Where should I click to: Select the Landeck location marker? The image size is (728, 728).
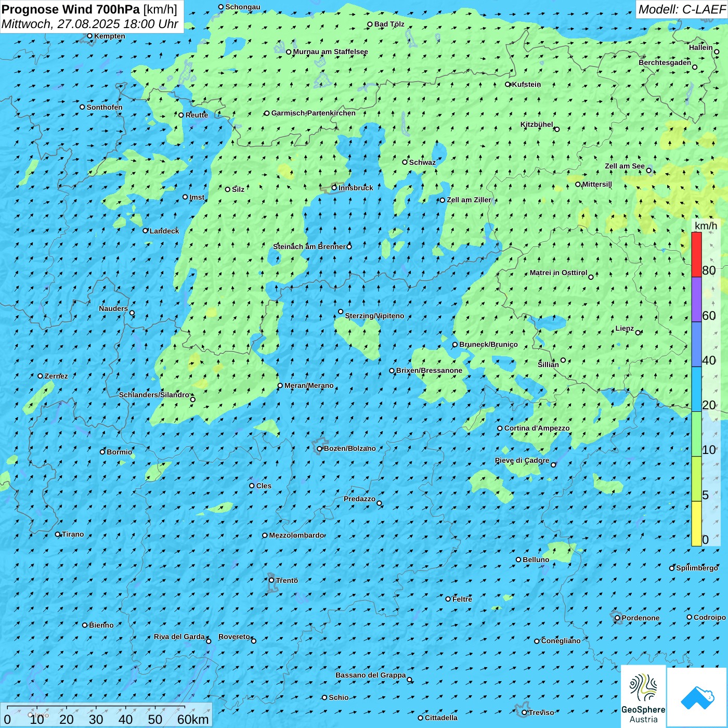146,231
